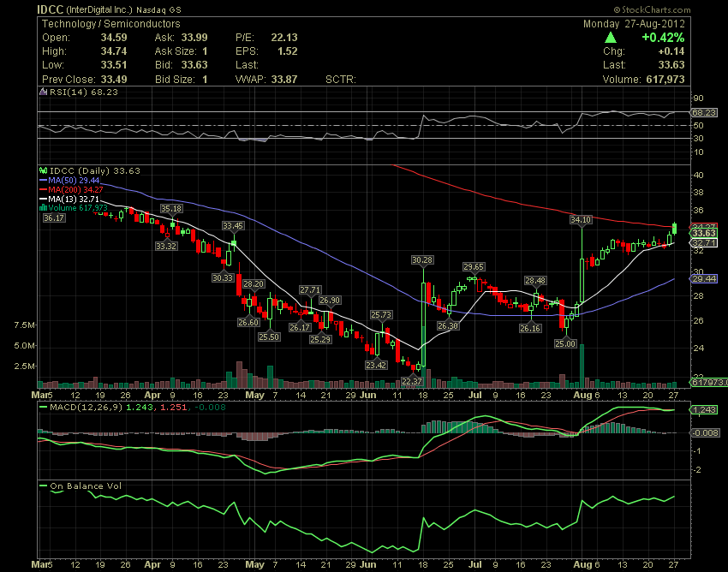This screenshot has width=728, height=572.
Task: Click the Bid price value in header
Action: (194, 65)
